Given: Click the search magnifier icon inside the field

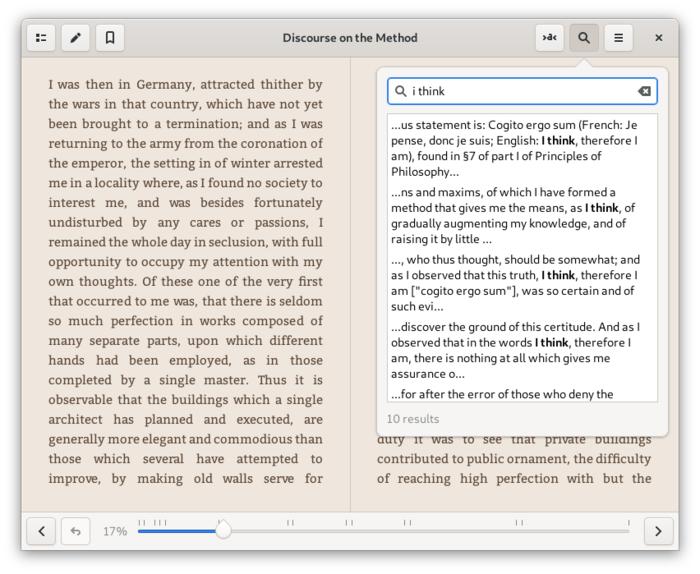Looking at the screenshot, I should tap(401, 92).
